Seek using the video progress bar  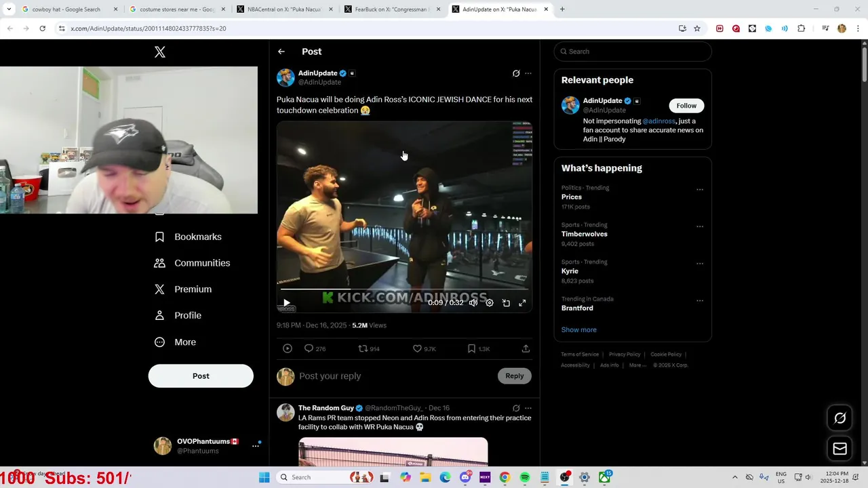click(404, 289)
